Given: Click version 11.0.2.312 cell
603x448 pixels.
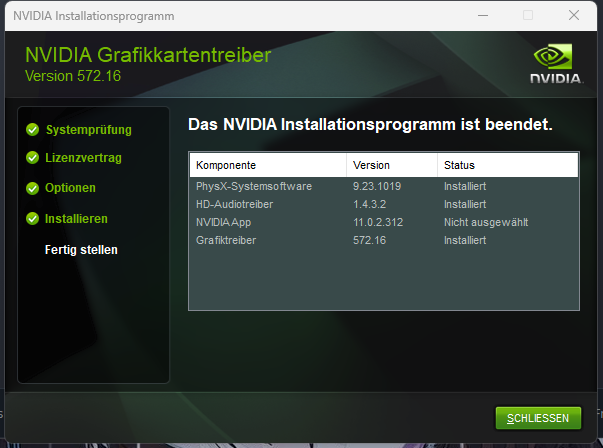Looking at the screenshot, I should [378, 222].
